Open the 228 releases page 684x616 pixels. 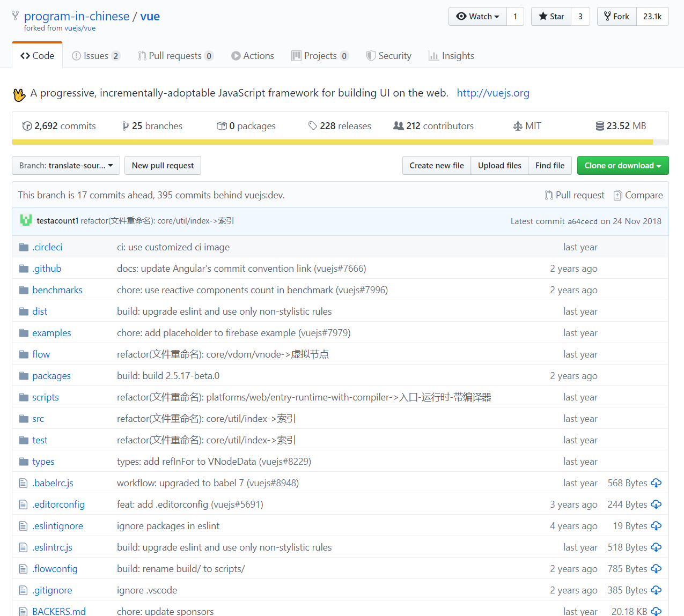tap(340, 126)
